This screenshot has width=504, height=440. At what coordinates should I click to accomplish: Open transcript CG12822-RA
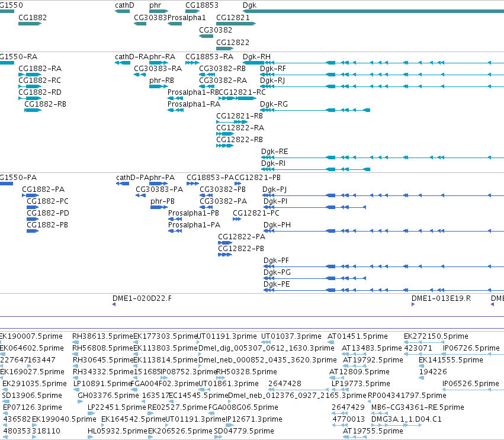(x=240, y=128)
